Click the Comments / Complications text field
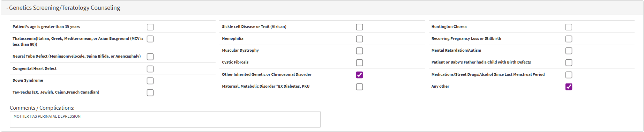This screenshot has height=132, width=644. (165, 119)
